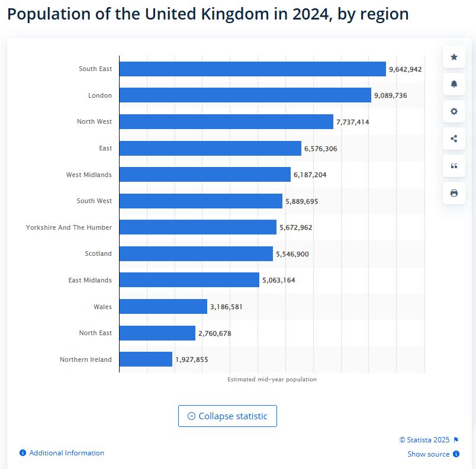Favorite this statistic with the star icon
Screen dimensions: 476x469
(x=454, y=56)
